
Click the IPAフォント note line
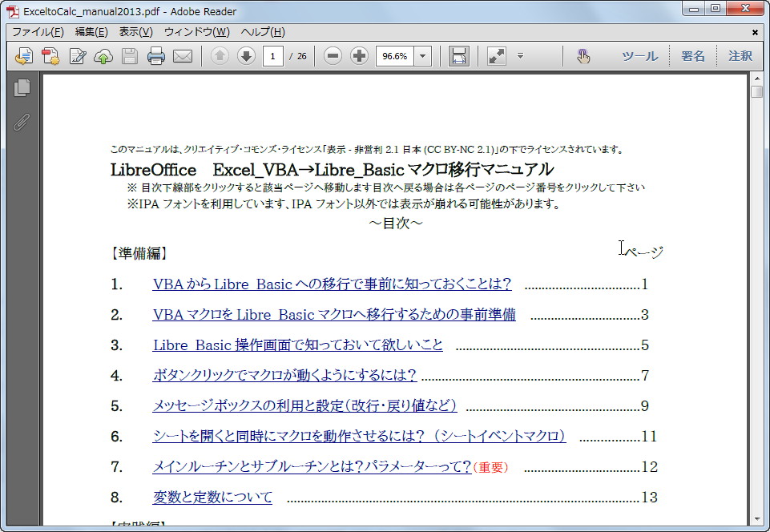point(343,204)
